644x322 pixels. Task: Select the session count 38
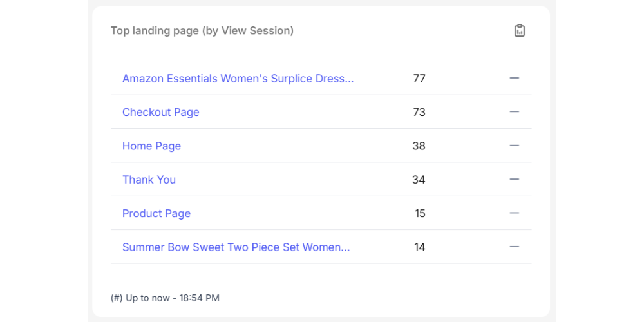click(x=419, y=146)
